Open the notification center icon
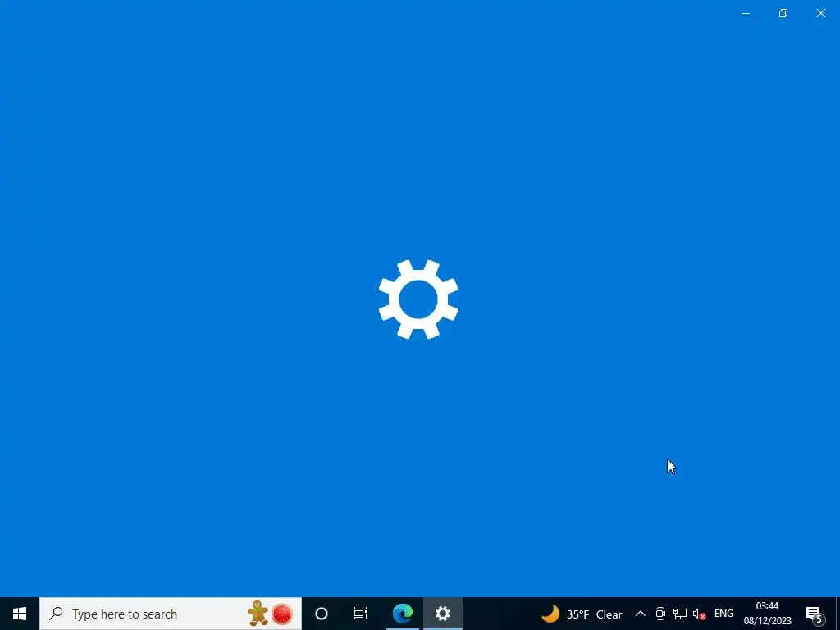 pyautogui.click(x=815, y=614)
